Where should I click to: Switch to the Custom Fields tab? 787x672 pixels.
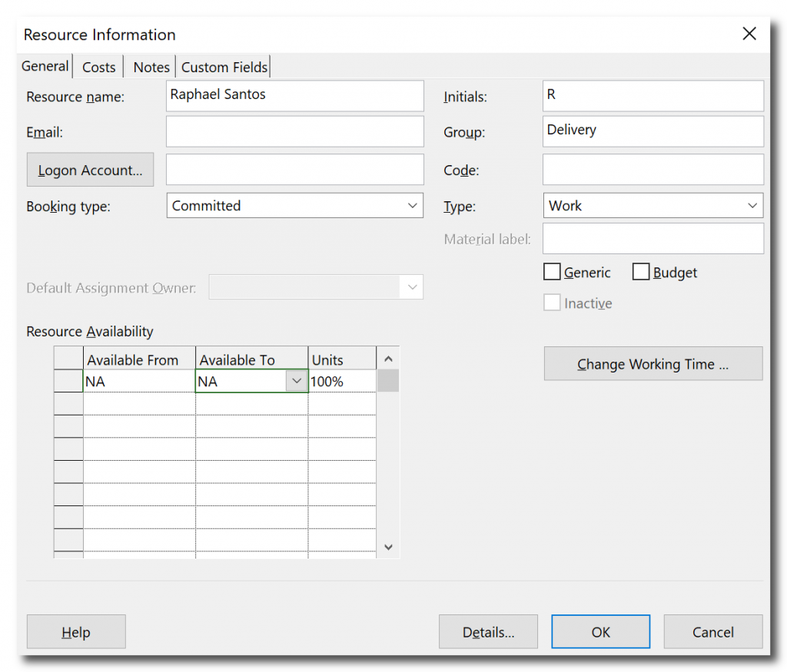click(224, 68)
